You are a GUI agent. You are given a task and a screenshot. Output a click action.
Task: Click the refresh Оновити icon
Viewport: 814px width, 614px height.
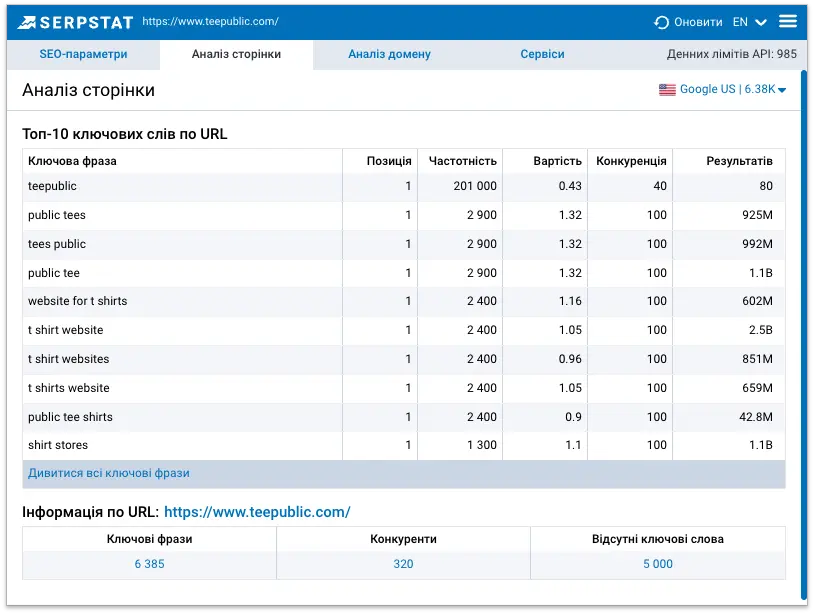point(661,22)
